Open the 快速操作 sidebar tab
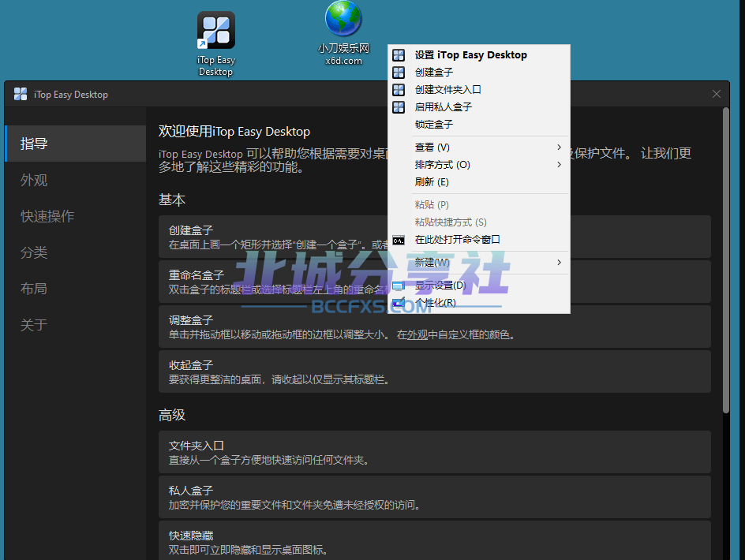The height and width of the screenshot is (560, 745). coord(76,216)
